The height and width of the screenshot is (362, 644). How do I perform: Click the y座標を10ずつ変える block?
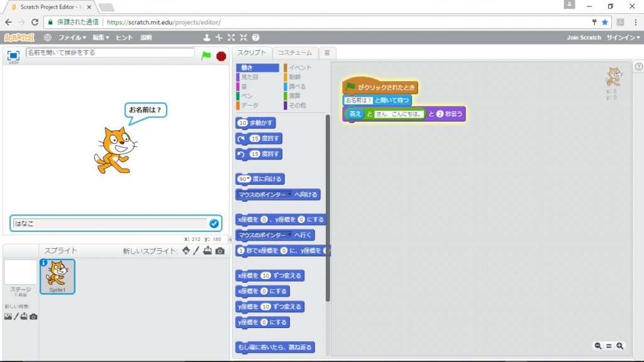tap(270, 307)
